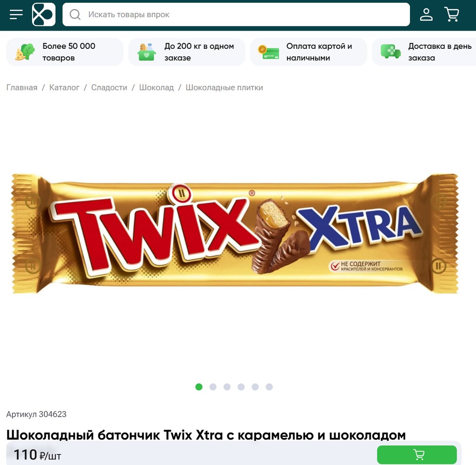The height and width of the screenshot is (465, 476).
Task: Focus the 'Искать товары впрок' search field
Action: tap(236, 14)
